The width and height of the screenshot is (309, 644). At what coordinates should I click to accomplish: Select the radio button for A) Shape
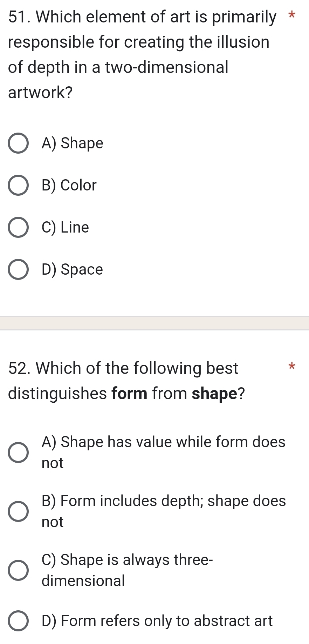tap(18, 143)
